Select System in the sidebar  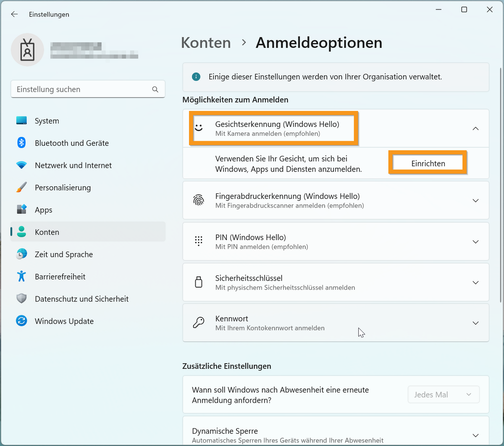(47, 121)
